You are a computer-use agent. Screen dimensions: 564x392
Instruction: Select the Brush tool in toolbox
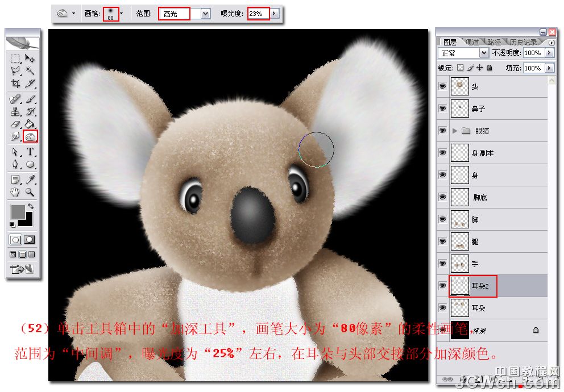point(30,99)
